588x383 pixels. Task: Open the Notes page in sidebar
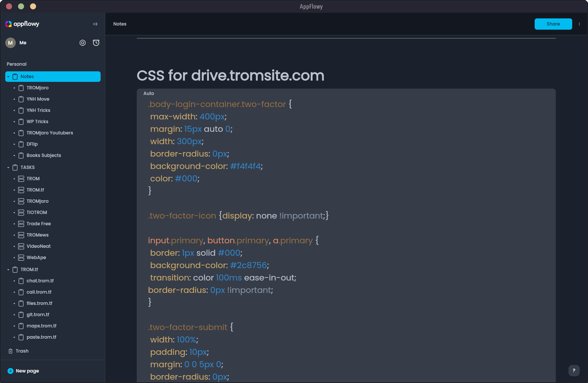pyautogui.click(x=53, y=77)
